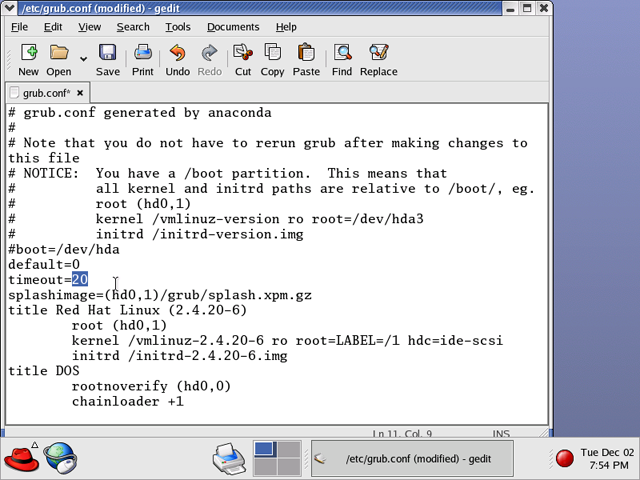Viewport: 640px width, 480px height.
Task: Open the Documents menu
Action: [233, 27]
